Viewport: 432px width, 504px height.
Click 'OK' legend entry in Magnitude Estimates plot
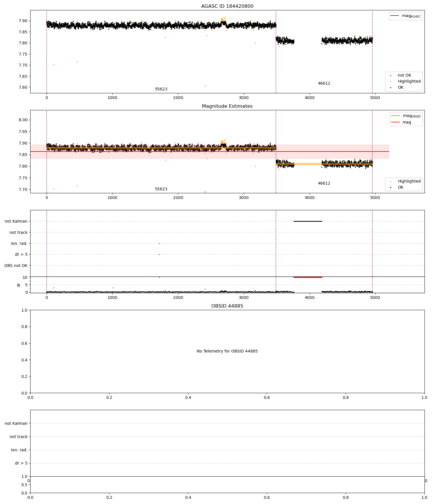pyautogui.click(x=401, y=187)
